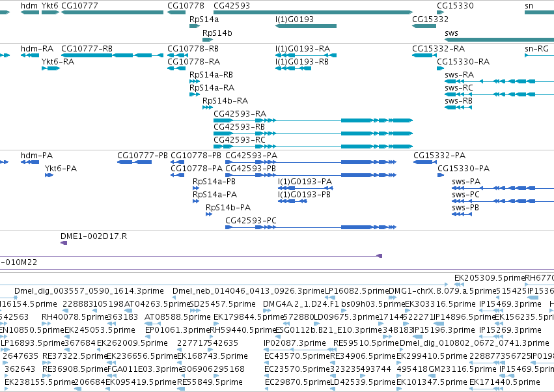Screen dimensions: 554x392
Task: Open protein l(1)G0193-PA
Action: click(305, 181)
